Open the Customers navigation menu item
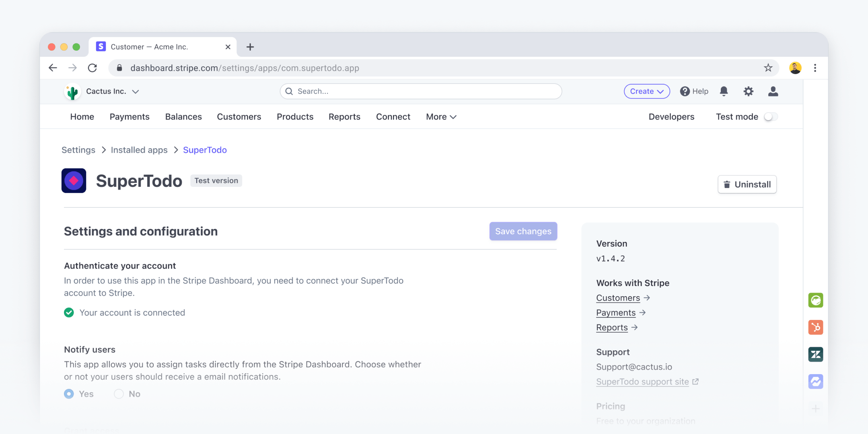 tap(239, 116)
